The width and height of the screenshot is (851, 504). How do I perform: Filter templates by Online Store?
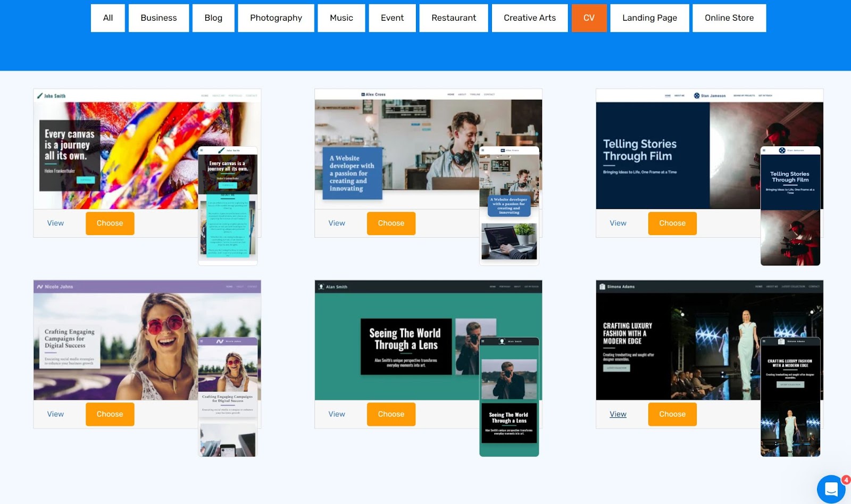point(729,18)
